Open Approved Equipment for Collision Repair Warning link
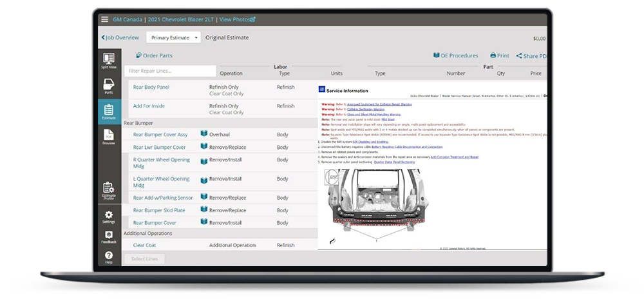The height and width of the screenshot is (301, 644). coord(379,104)
